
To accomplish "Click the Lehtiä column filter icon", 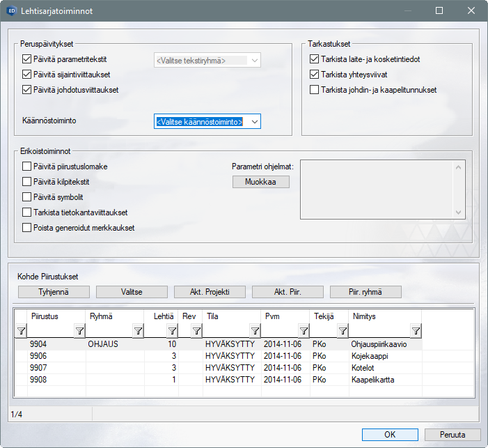I will pos(172,331).
